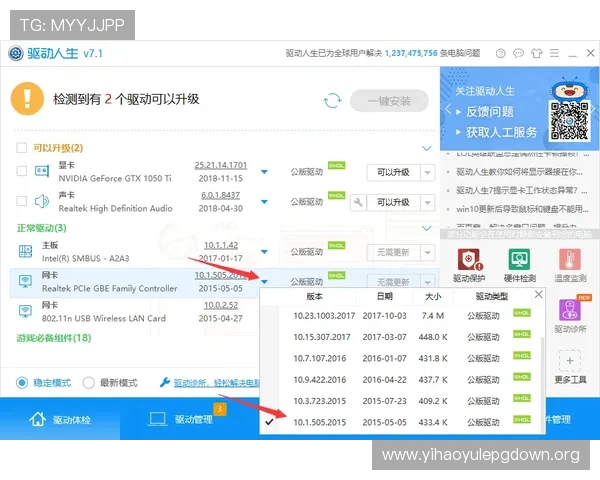Select the 稳定模式 radio button

point(22,382)
